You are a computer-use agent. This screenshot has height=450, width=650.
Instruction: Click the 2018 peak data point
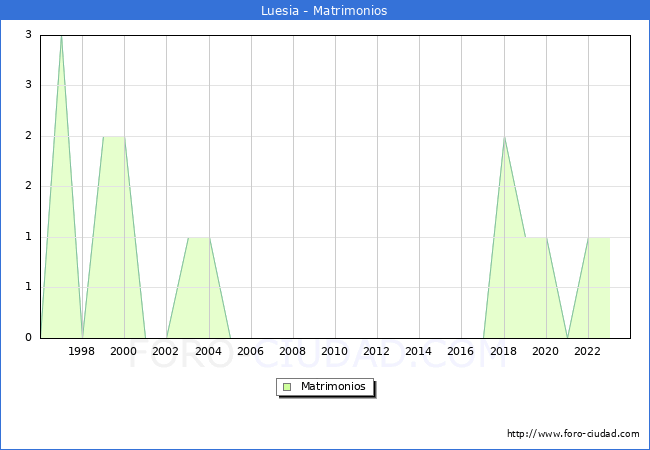[x=504, y=137]
